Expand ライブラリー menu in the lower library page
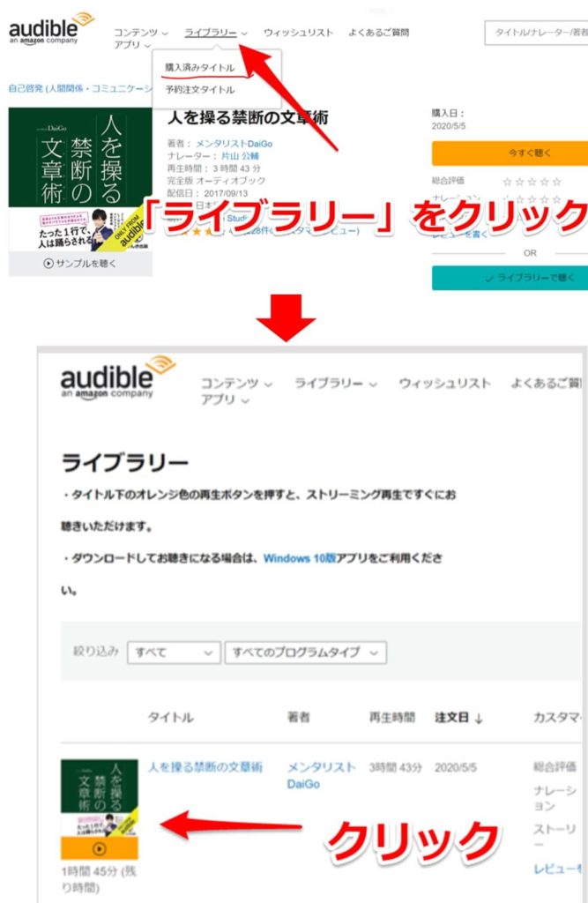This screenshot has width=588, height=903. tap(336, 384)
